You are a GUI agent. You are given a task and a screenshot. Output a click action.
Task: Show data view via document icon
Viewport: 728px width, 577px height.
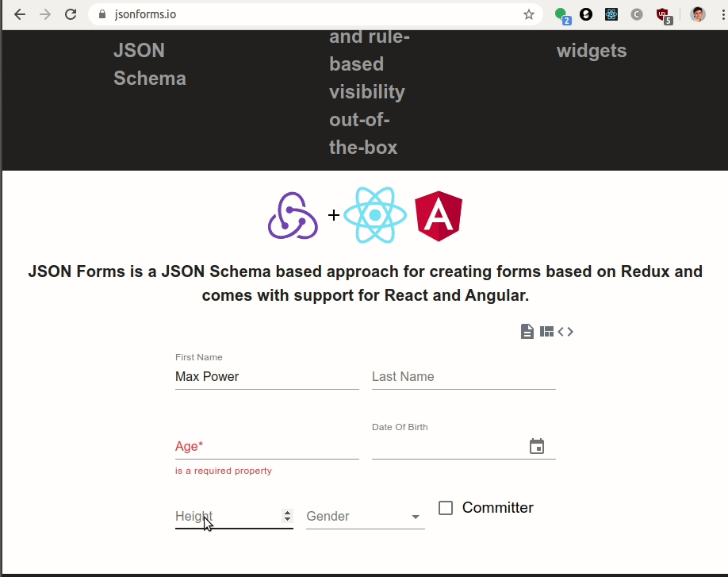527,332
